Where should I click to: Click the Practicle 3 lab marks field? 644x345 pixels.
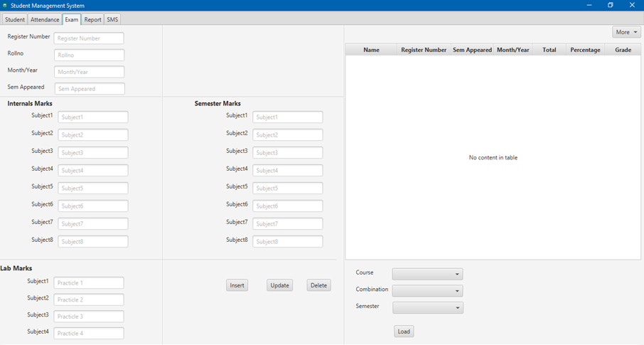coord(89,317)
